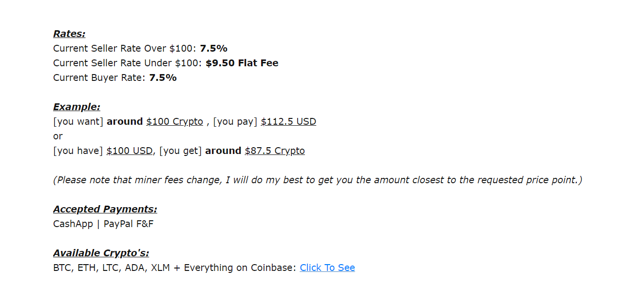Click the bold 7.5% seller rate over $100

pos(213,48)
